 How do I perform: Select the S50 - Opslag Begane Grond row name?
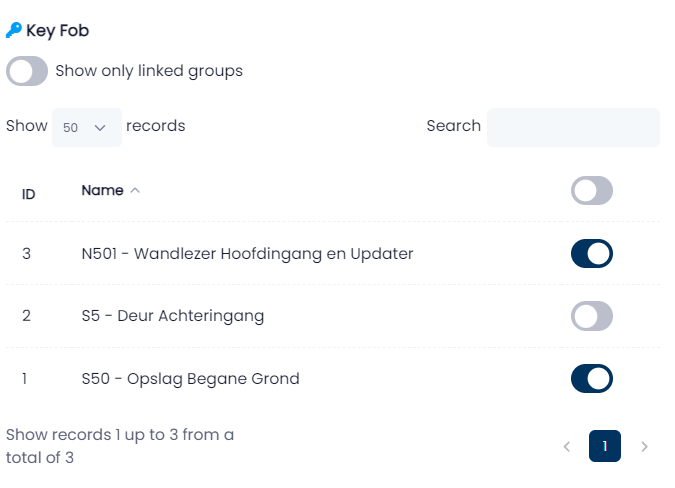(190, 379)
